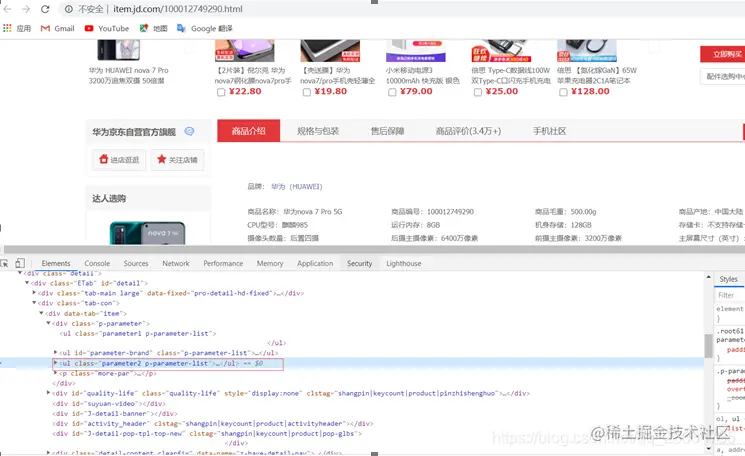
Task: Click the red star follow-store icon
Action: (162, 159)
